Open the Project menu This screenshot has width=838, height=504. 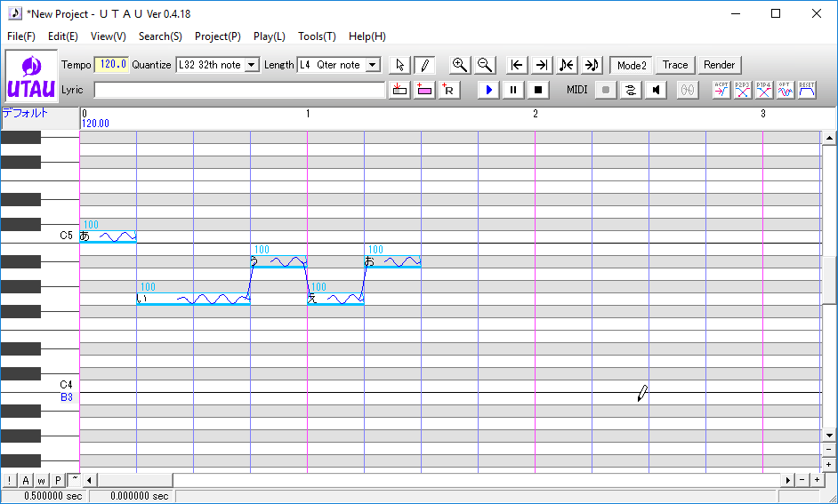[x=218, y=36]
